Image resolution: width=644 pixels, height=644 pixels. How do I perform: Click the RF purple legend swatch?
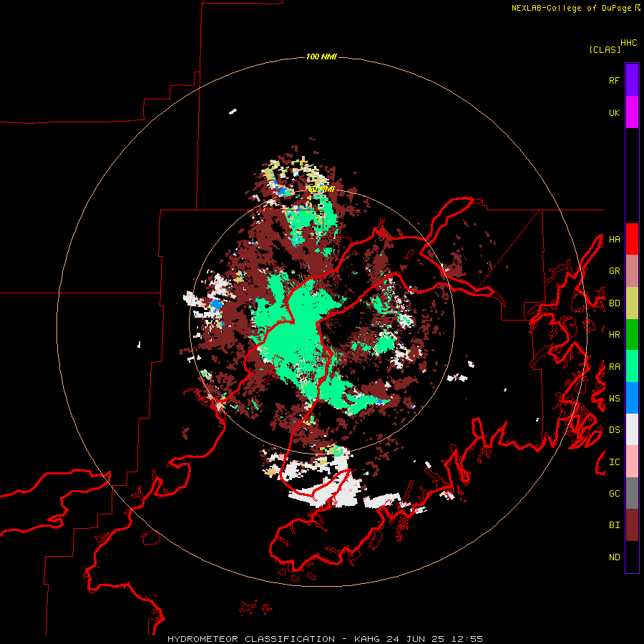point(632,80)
